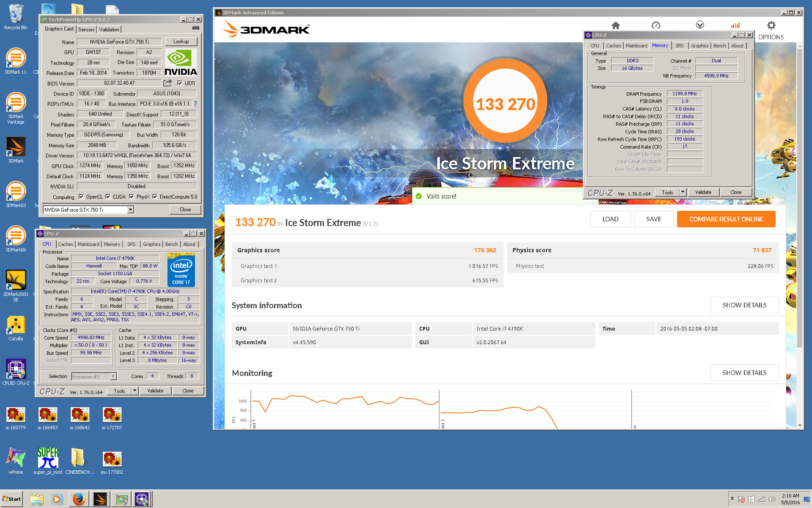This screenshot has width=812, height=508.
Task: Open the 3DMark home screen icon
Action: pos(616,25)
